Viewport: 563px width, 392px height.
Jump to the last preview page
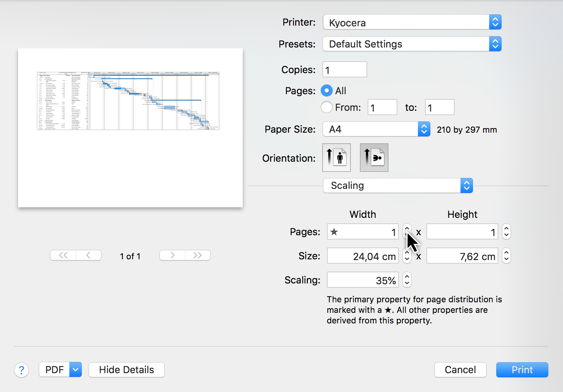pyautogui.click(x=198, y=255)
